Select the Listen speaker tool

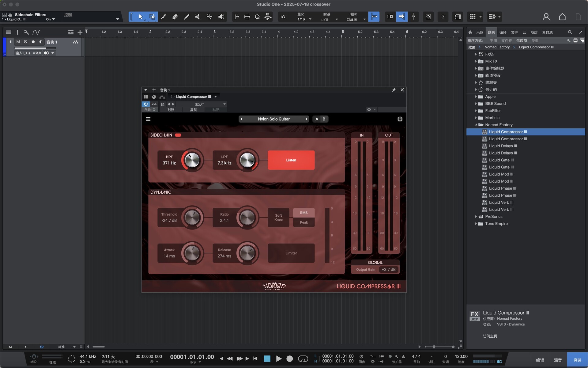[221, 17]
